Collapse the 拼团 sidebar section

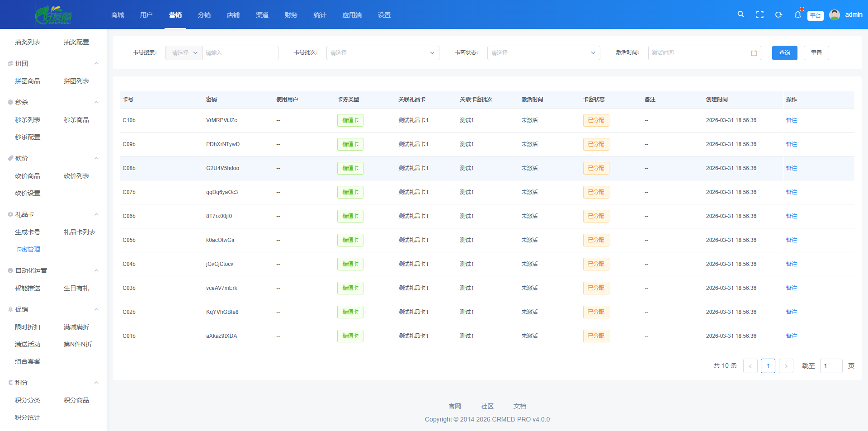pos(96,64)
